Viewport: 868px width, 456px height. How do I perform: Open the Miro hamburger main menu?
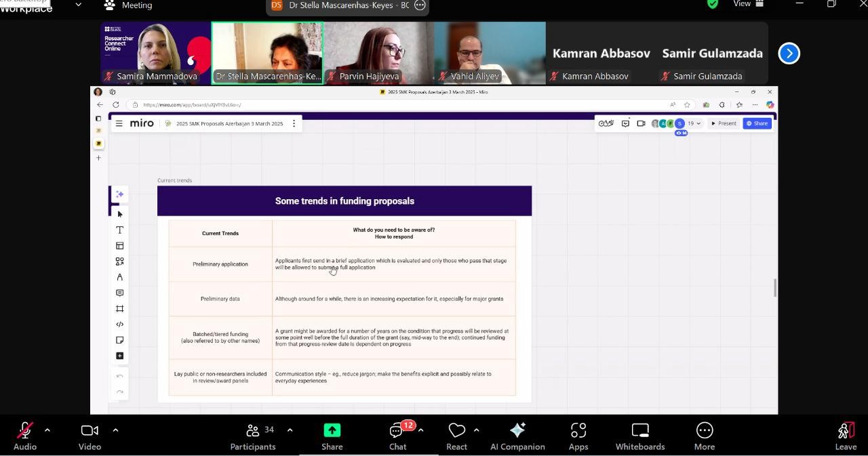[119, 123]
